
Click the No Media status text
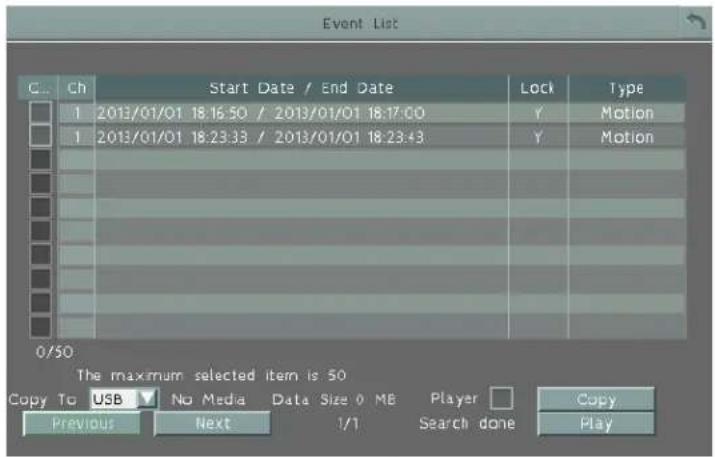click(208, 400)
